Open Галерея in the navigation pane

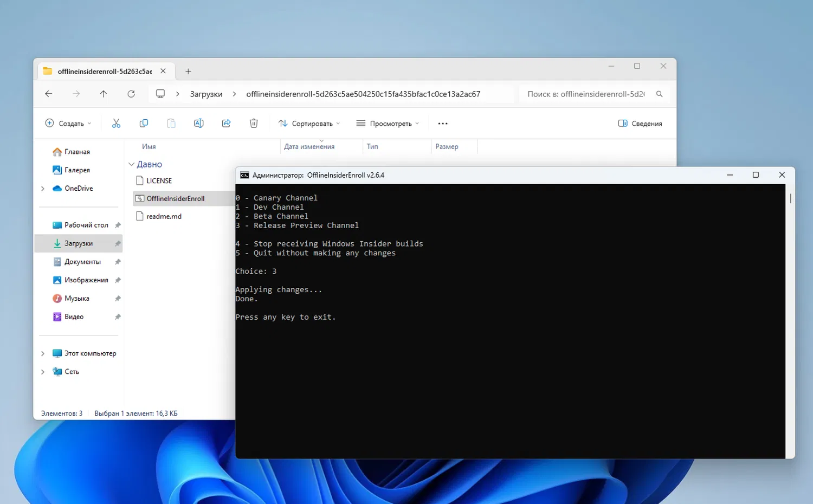point(77,170)
